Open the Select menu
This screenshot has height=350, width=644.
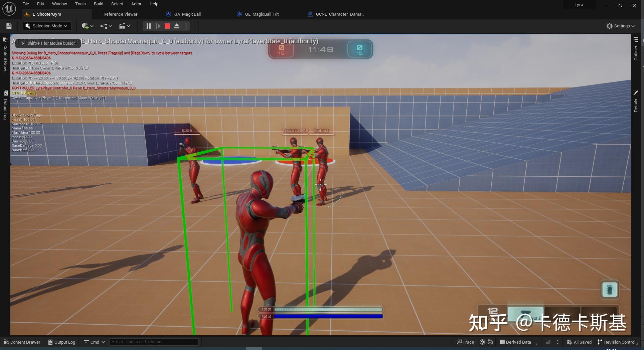117,4
